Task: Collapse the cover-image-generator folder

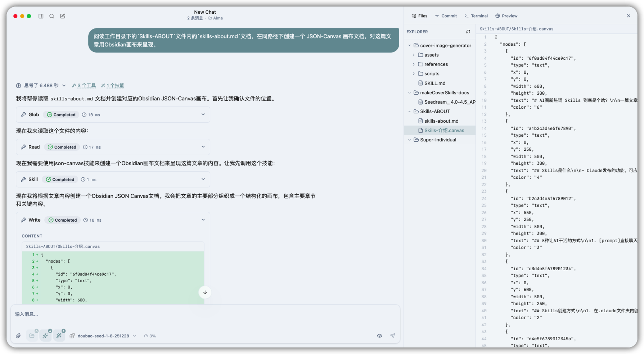Action: tap(409, 45)
